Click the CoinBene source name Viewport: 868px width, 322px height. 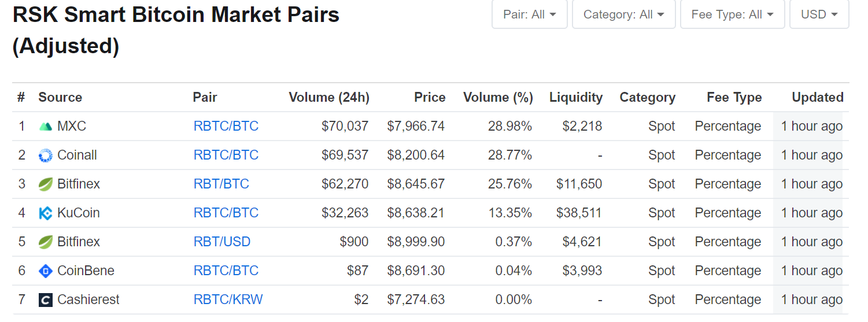(86, 271)
